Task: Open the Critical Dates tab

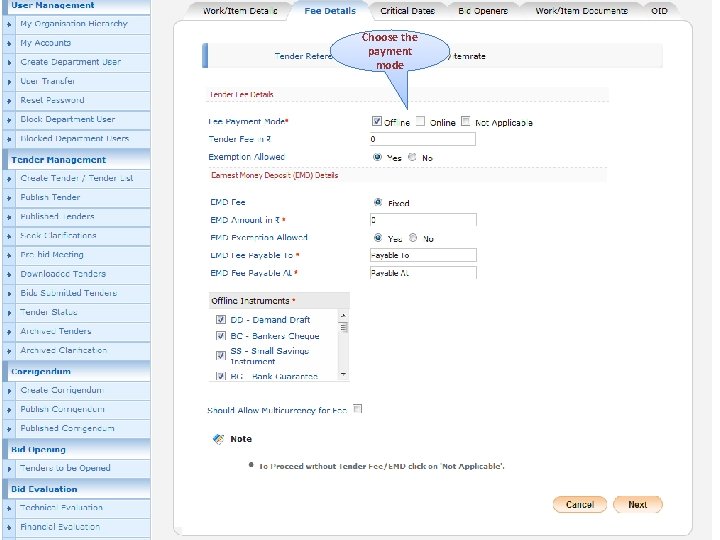Action: click(407, 11)
